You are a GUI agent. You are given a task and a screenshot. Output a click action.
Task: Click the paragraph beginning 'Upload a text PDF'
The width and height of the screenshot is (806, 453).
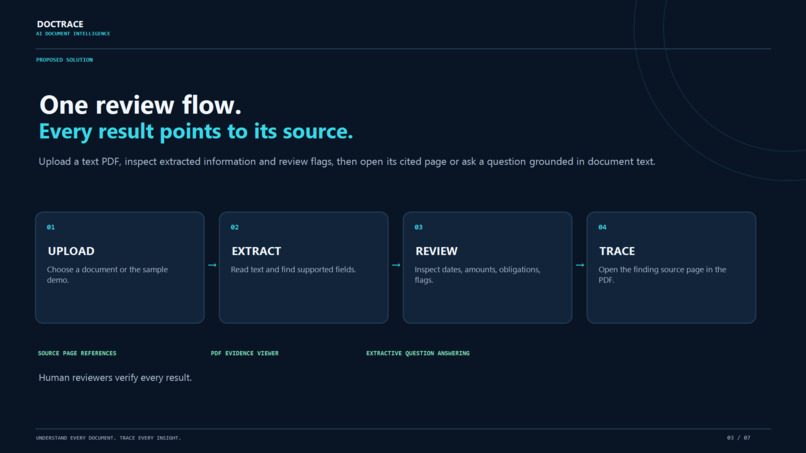tap(347, 161)
